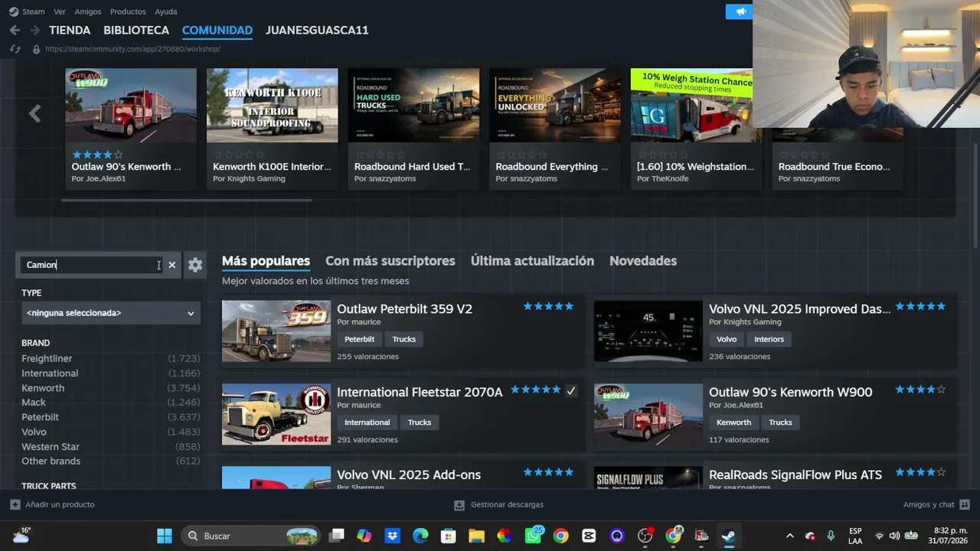Image resolution: width=980 pixels, height=551 pixels.
Task: Show hidden system tray icons
Action: tap(790, 536)
